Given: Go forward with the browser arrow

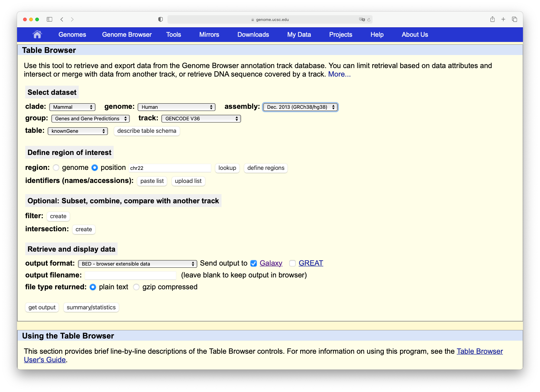Looking at the screenshot, I should [72, 19].
